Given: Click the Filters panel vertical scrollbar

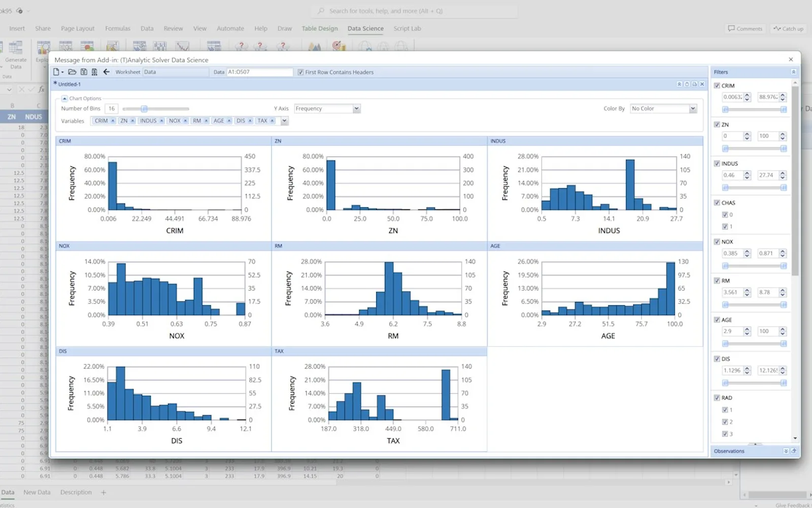Looking at the screenshot, I should pos(795,180).
